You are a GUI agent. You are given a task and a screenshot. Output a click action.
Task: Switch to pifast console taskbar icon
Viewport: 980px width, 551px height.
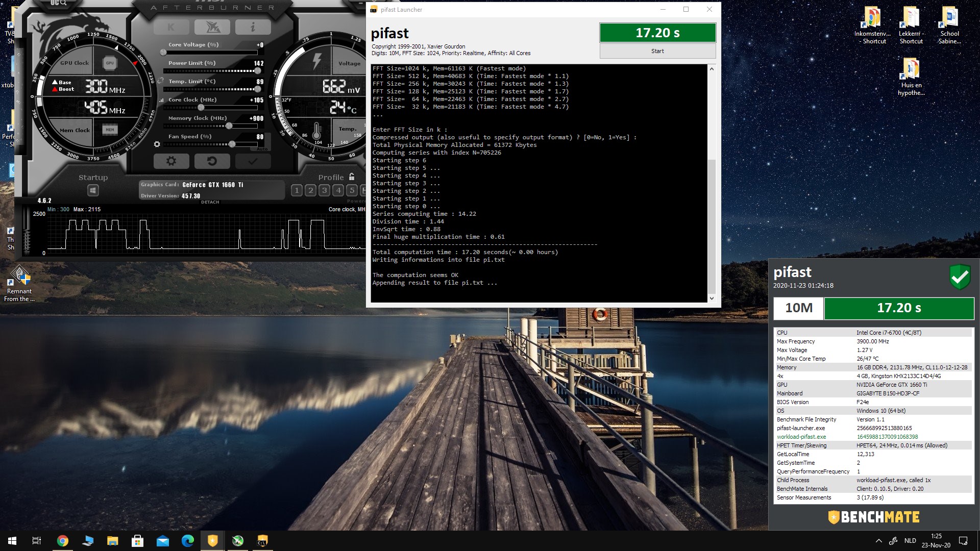coord(262,541)
